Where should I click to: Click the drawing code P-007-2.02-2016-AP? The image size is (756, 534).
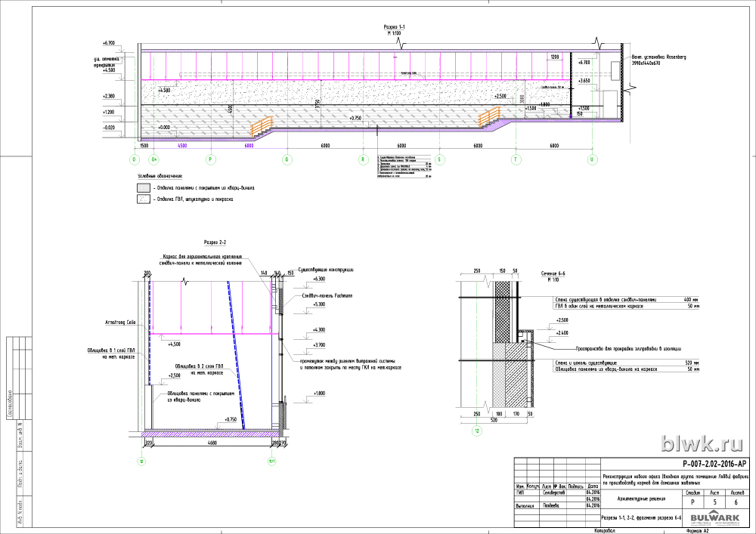[x=714, y=463]
